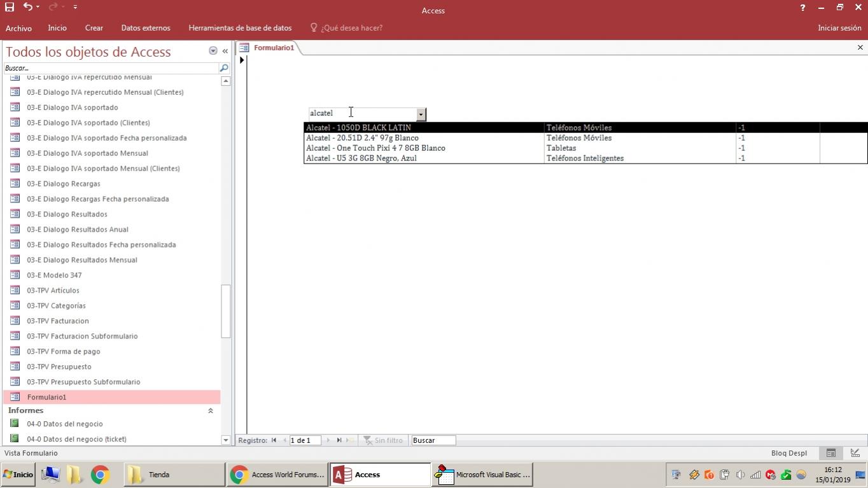Open the Datos externos tab
The width and height of the screenshot is (868, 488).
pyautogui.click(x=146, y=28)
